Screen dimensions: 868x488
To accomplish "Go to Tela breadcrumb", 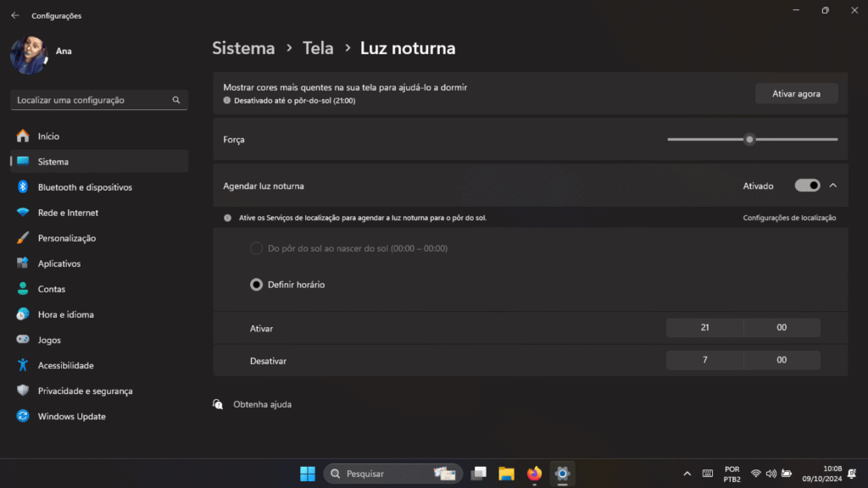I will (x=318, y=48).
